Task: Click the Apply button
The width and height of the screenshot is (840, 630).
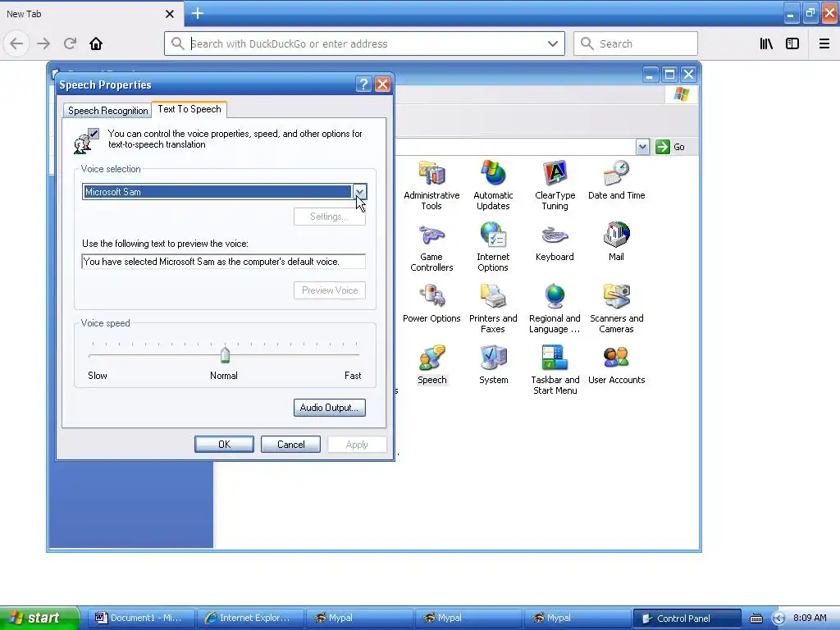Action: (x=357, y=445)
